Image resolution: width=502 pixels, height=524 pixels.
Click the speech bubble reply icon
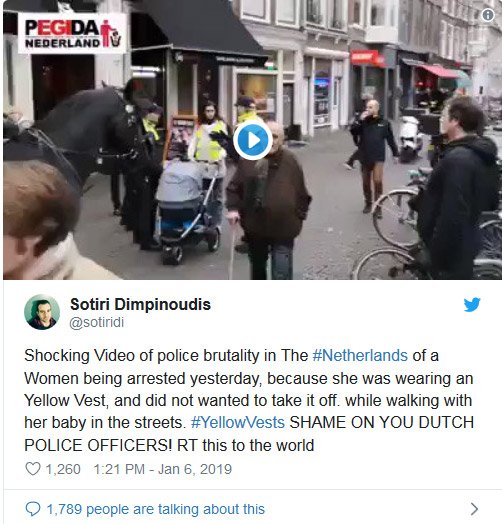33,509
